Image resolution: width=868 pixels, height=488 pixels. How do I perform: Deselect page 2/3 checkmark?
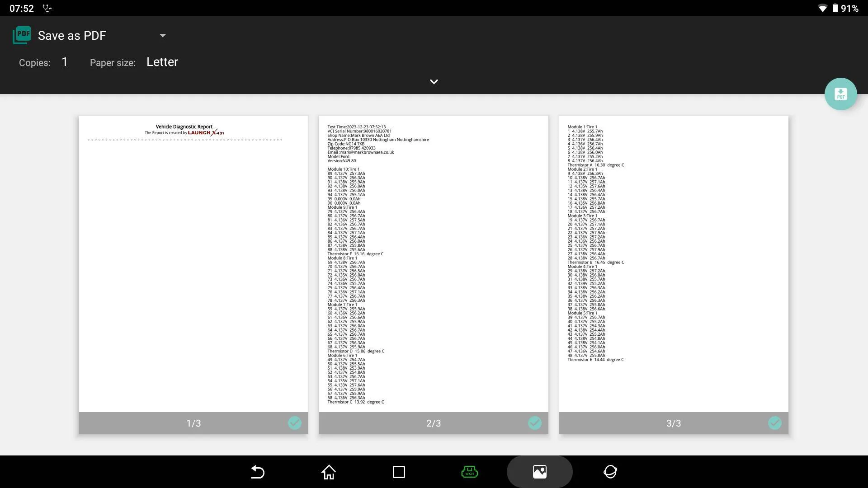pos(535,423)
